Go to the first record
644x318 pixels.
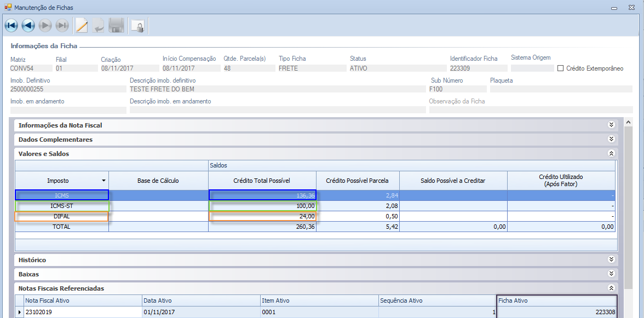coord(12,26)
